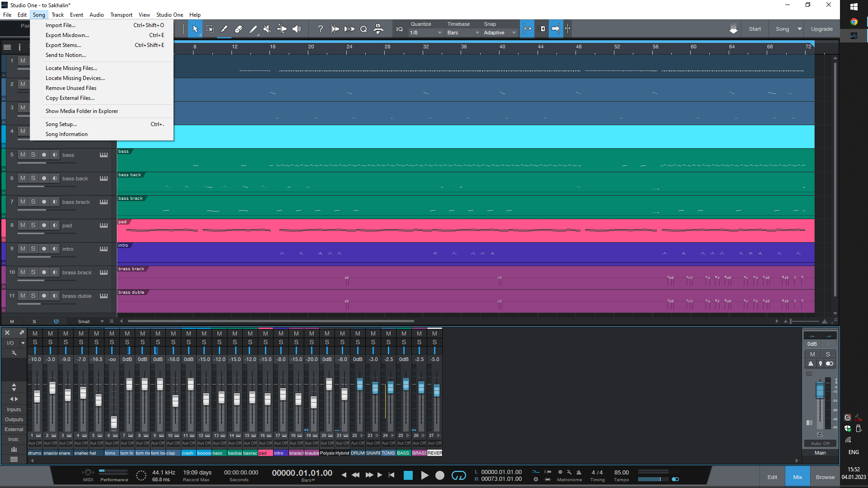Select the Arrow tool
Viewport: 868px width, 488px height.
(195, 29)
